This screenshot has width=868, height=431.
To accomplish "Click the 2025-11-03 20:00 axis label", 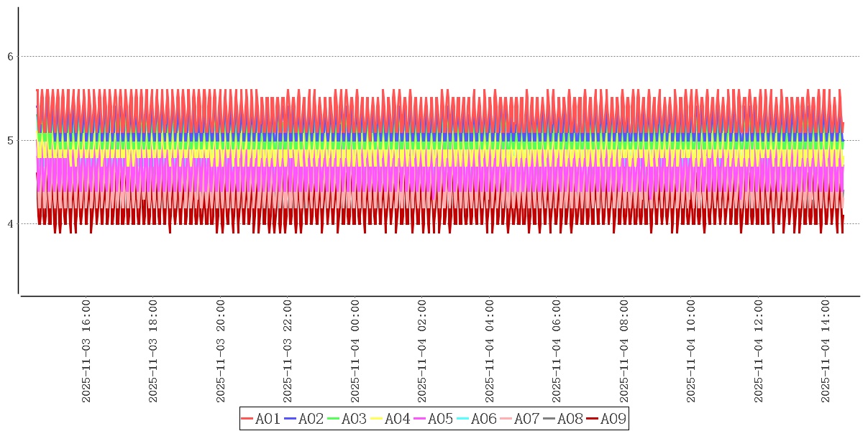I will click(x=221, y=351).
